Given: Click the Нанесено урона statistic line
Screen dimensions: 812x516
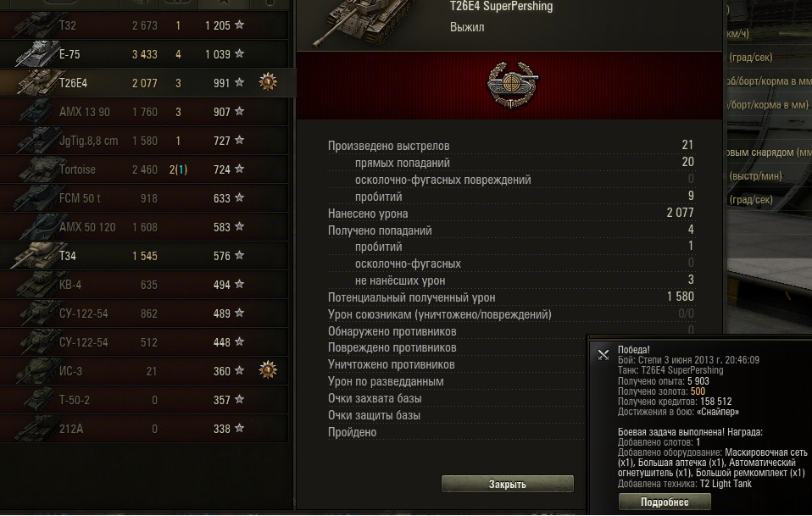Looking at the screenshot, I should (x=510, y=214).
